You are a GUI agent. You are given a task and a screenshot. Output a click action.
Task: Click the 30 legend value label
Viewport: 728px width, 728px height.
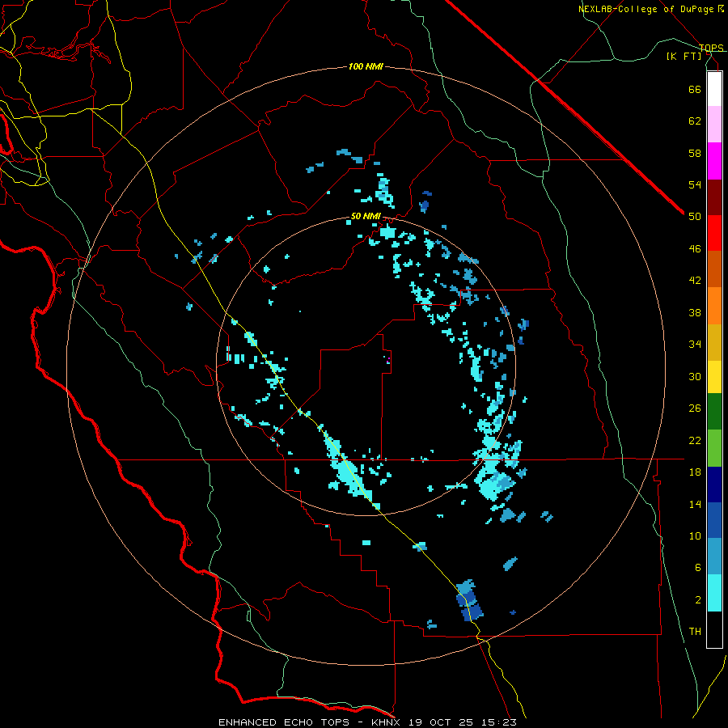click(x=695, y=376)
